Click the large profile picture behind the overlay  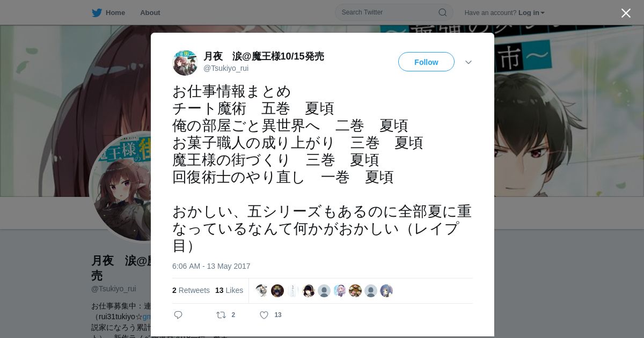click(121, 187)
